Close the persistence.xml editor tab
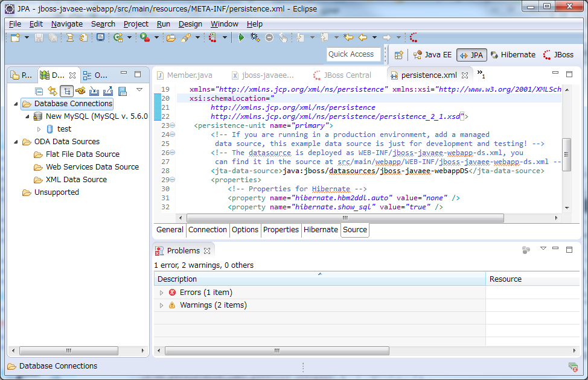The image size is (588, 380). click(465, 75)
